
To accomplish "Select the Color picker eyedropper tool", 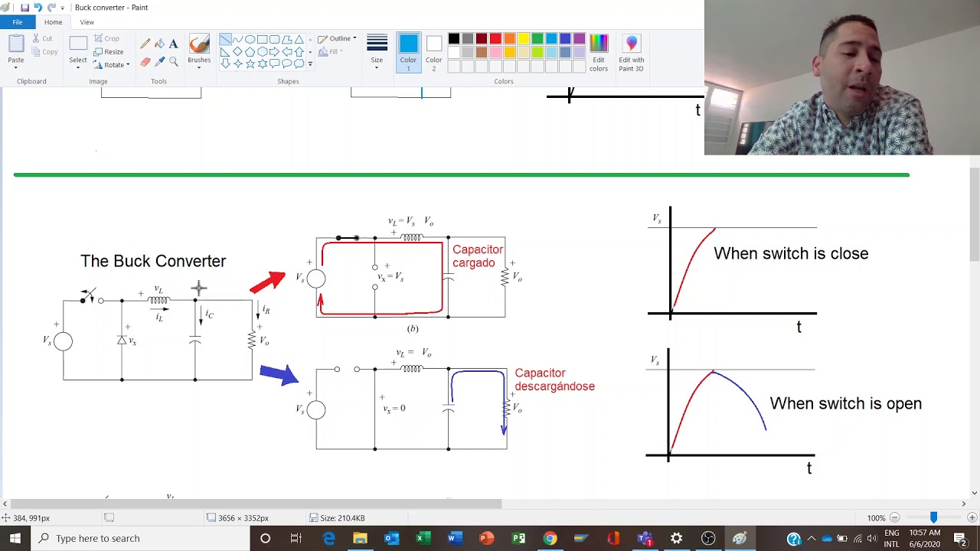I will coord(159,61).
